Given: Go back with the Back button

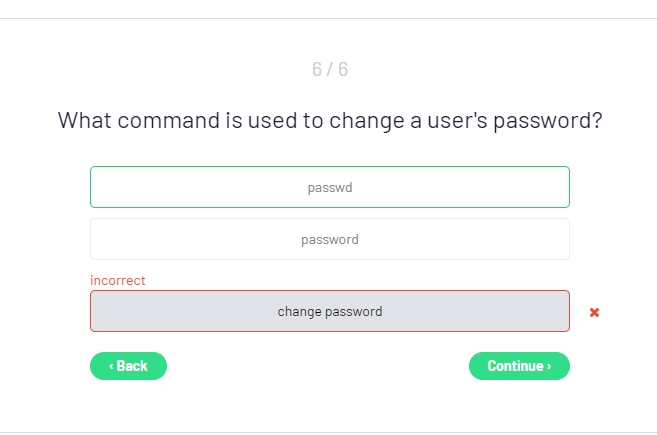Looking at the screenshot, I should (128, 366).
